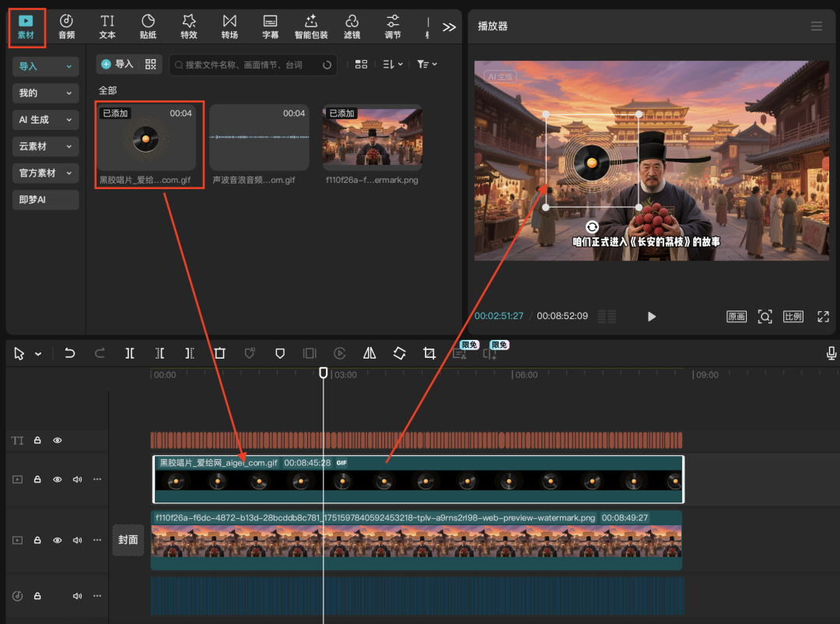
Task: Switch to the 音频 tab
Action: pyautogui.click(x=67, y=26)
